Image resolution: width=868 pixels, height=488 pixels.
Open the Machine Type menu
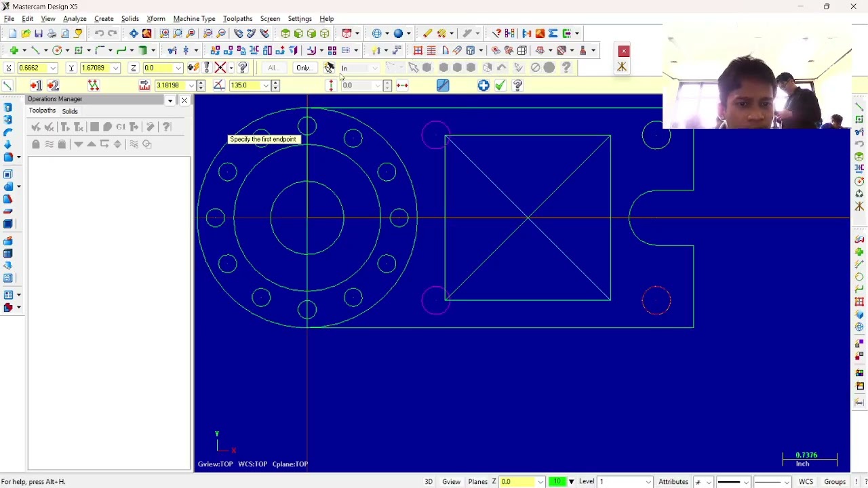point(194,18)
